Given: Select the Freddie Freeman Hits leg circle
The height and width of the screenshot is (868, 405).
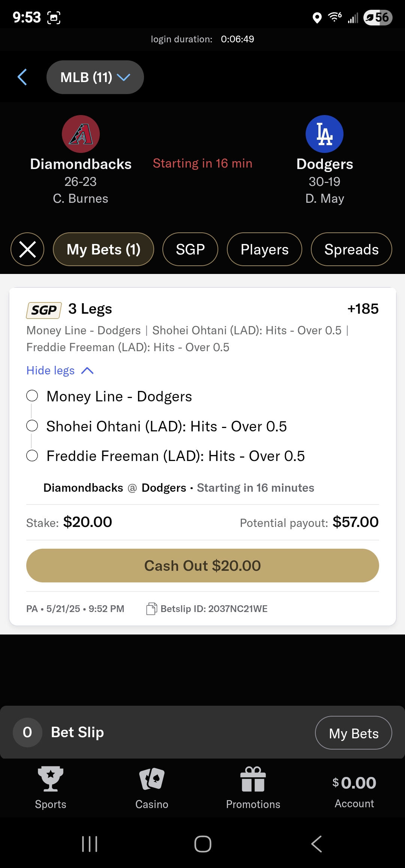Looking at the screenshot, I should pyautogui.click(x=32, y=456).
